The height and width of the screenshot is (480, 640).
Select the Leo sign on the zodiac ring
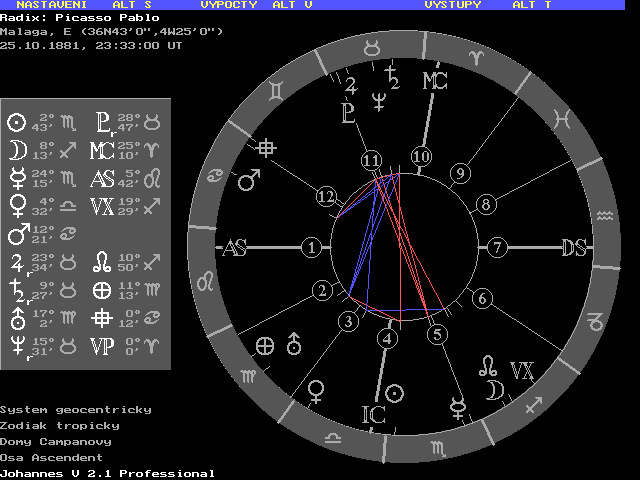click(x=204, y=282)
